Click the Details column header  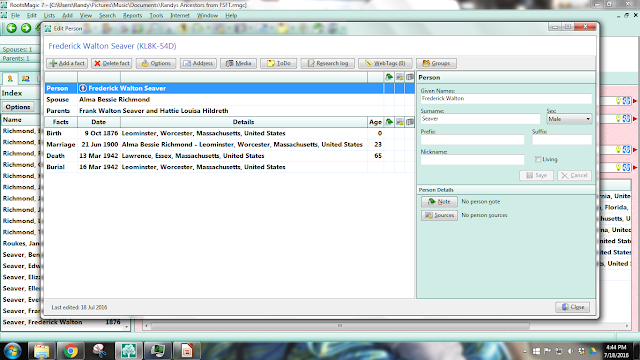tap(244, 122)
